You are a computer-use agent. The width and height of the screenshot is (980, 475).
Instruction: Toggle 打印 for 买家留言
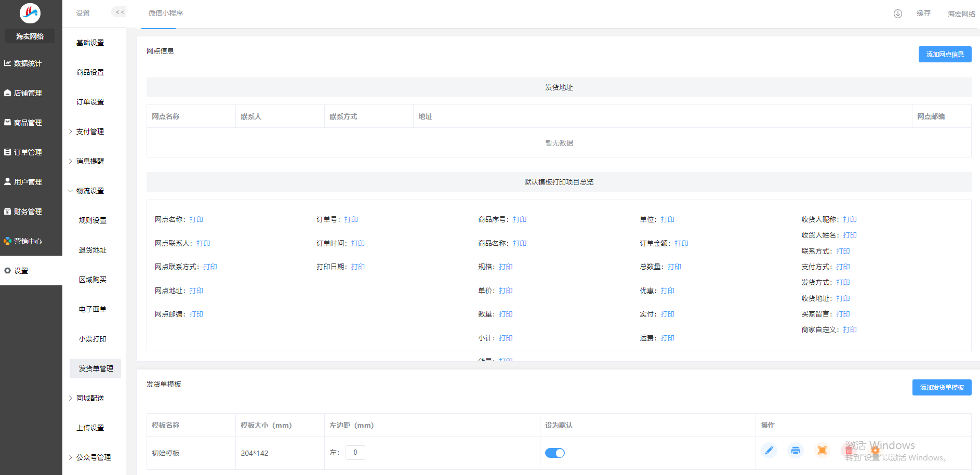click(x=843, y=314)
